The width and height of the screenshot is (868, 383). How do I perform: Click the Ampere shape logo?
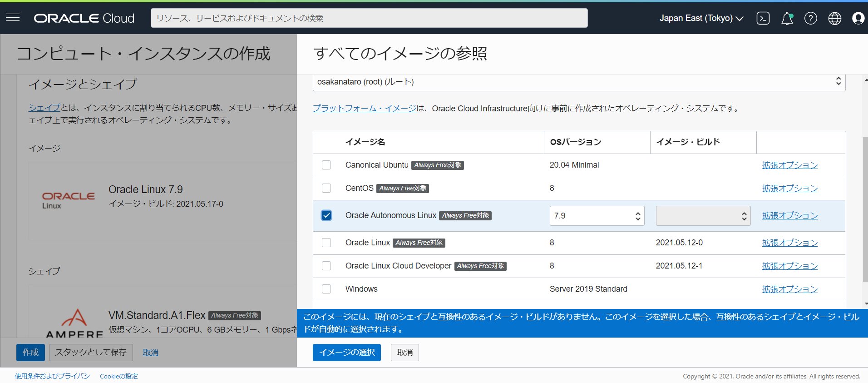pyautogui.click(x=74, y=323)
